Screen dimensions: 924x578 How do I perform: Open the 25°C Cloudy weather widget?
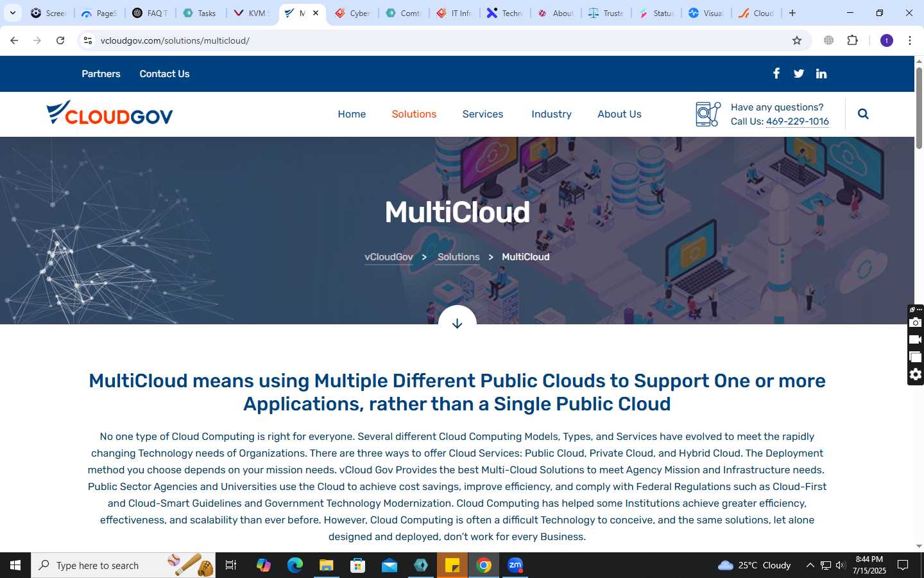tap(755, 565)
